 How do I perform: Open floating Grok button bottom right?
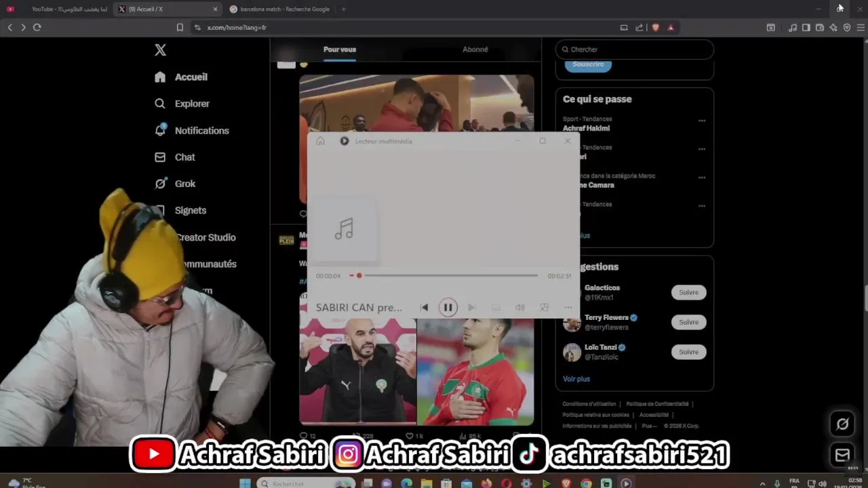(842, 424)
